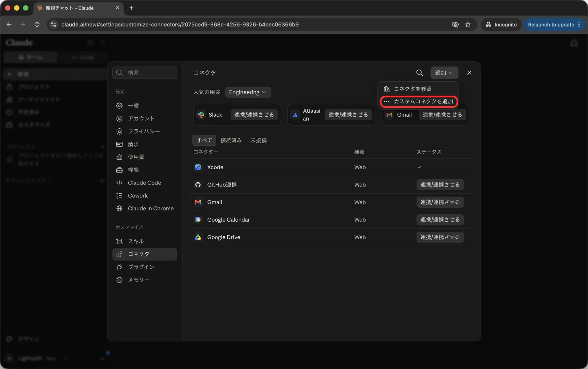Click the Xcode connected checkmark status
The image size is (588, 369).
(419, 167)
